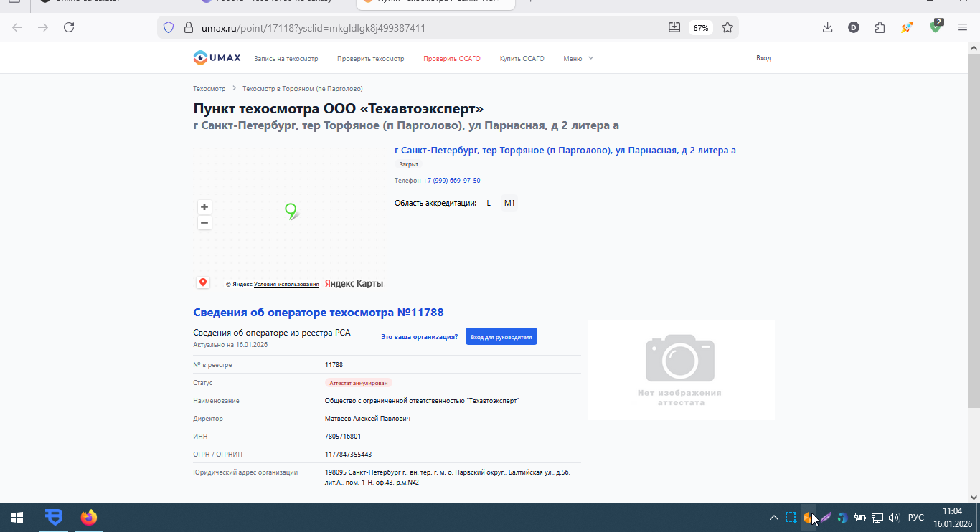Click the L accreditation category badge
The image size is (980, 532).
pos(489,203)
